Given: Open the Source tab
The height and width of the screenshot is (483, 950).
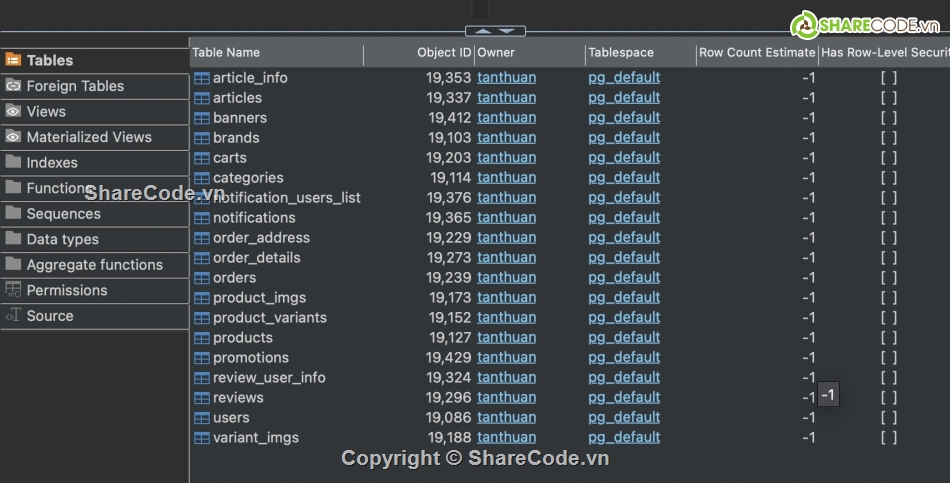Looking at the screenshot, I should point(95,316).
